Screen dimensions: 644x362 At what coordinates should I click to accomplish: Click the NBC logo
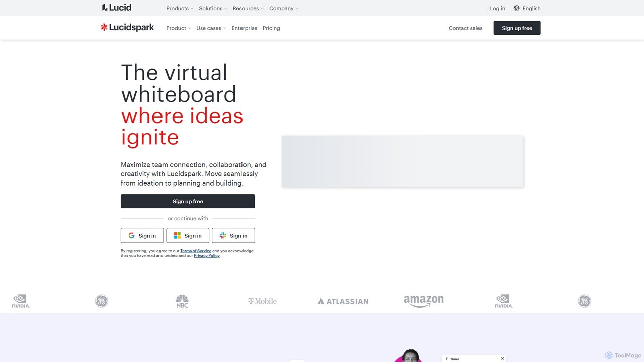click(x=182, y=301)
